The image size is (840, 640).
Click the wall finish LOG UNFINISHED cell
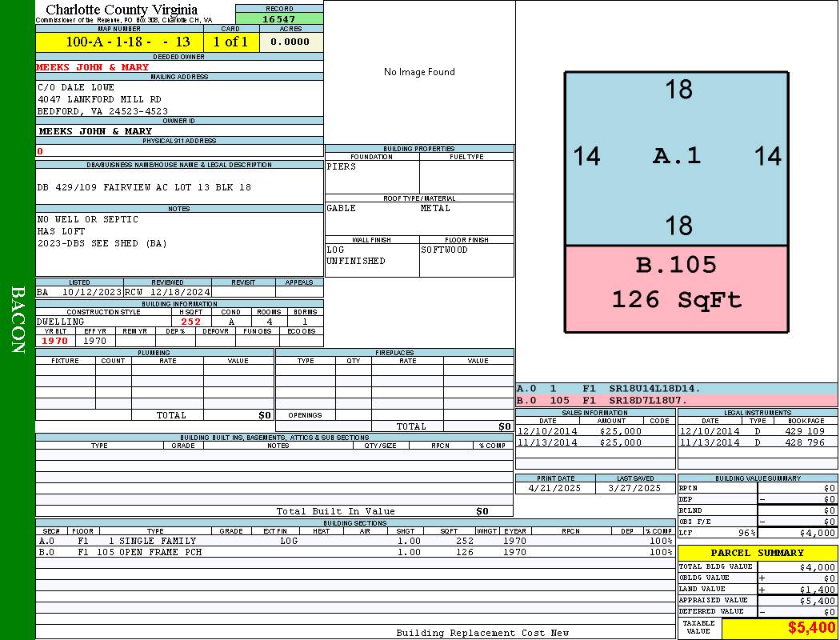(356, 255)
